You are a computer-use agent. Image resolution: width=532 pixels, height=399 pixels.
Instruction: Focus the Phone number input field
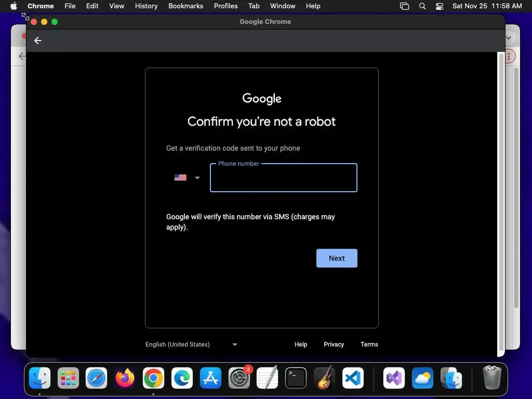click(x=283, y=178)
